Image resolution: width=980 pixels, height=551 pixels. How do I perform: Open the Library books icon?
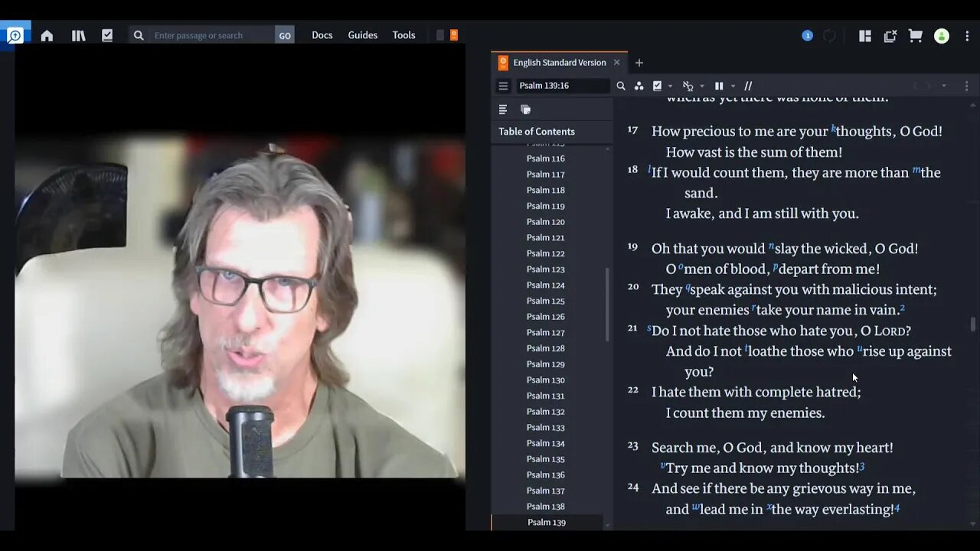[78, 35]
